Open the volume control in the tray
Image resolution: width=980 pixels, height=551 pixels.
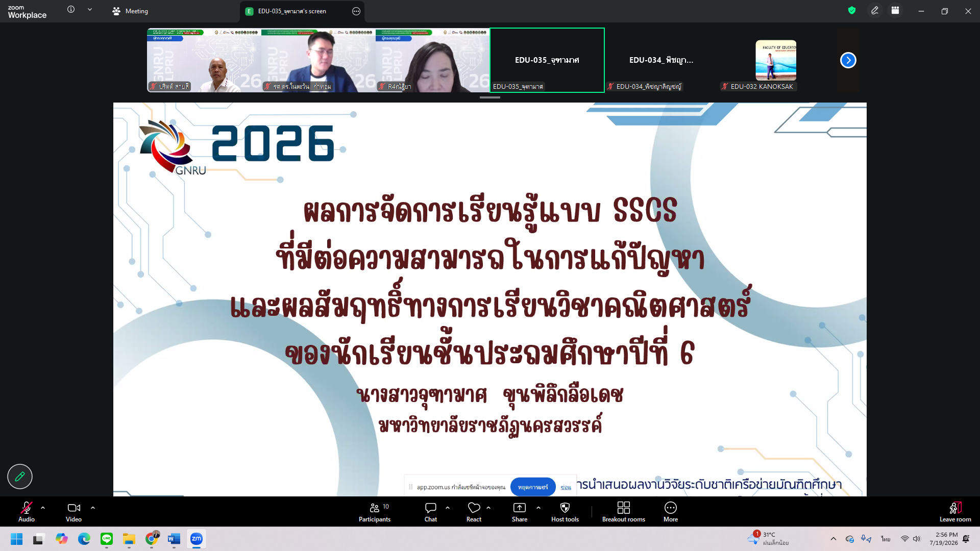pos(917,539)
